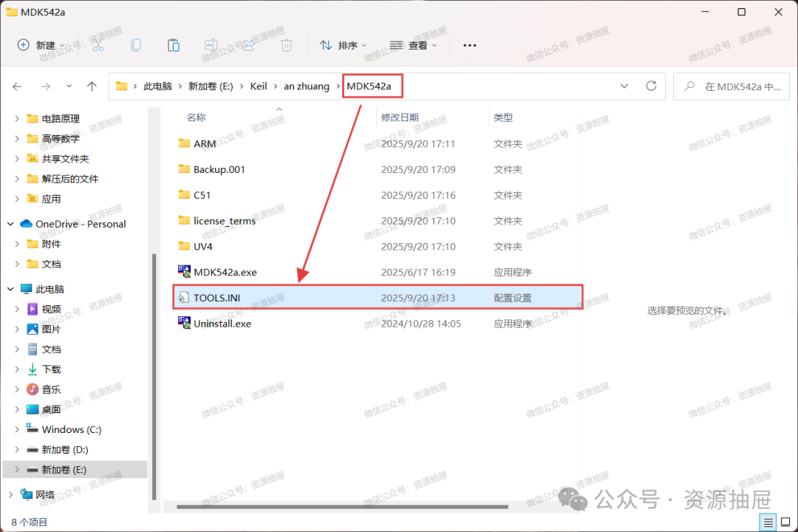Switch to details view layout icon
The image size is (798, 532).
(x=768, y=522)
